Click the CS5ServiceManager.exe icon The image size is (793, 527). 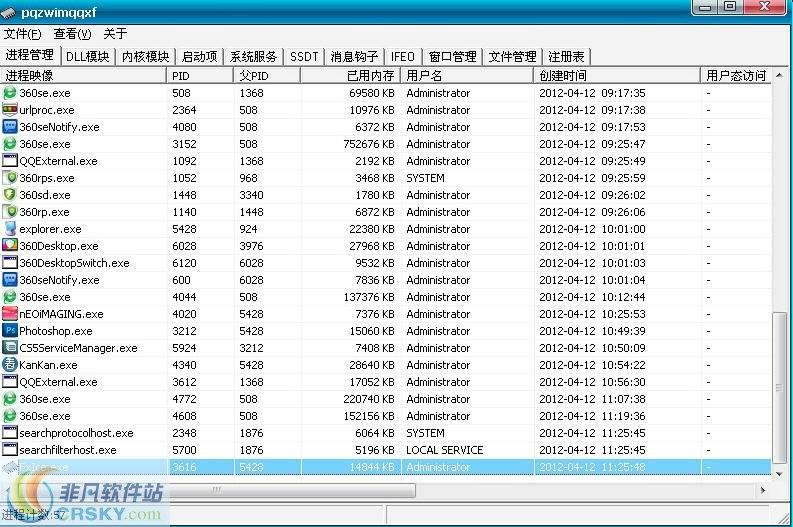tap(10, 347)
